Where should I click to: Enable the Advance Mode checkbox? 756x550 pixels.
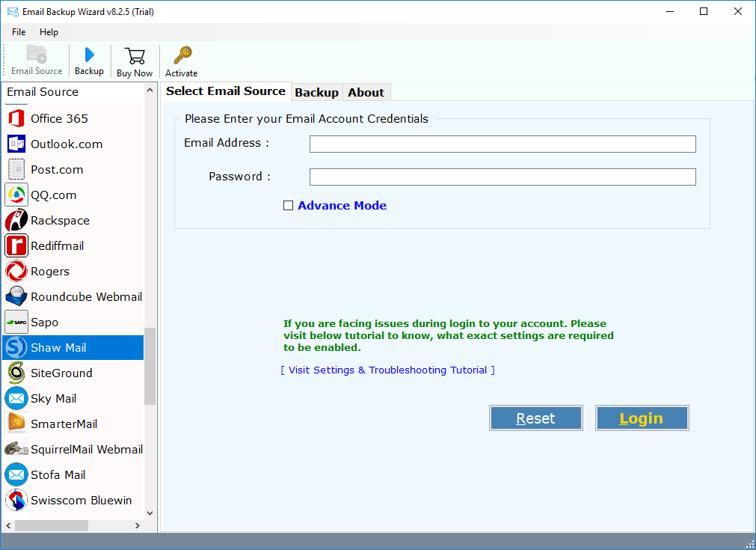coord(289,206)
